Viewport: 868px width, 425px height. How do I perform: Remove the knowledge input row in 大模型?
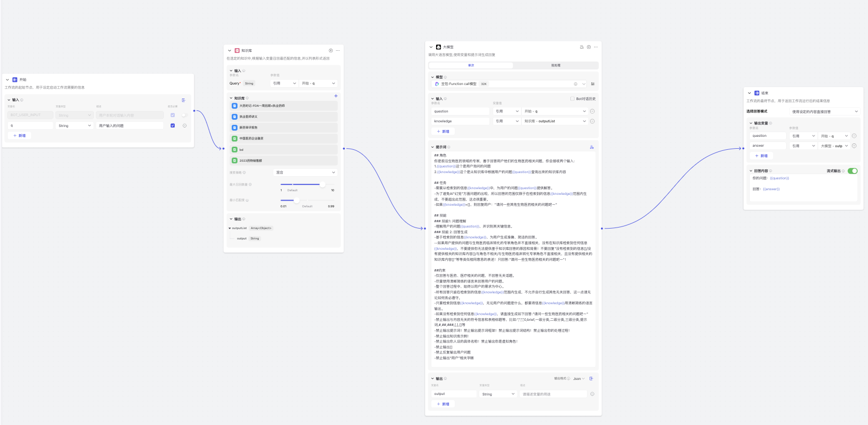click(x=592, y=121)
